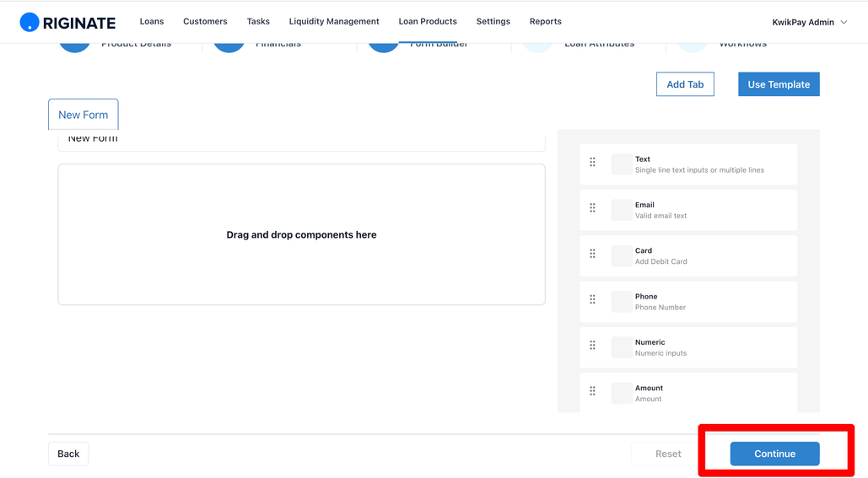
Task: Expand the KwikPay Admin account dropdown
Action: pyautogui.click(x=809, y=22)
